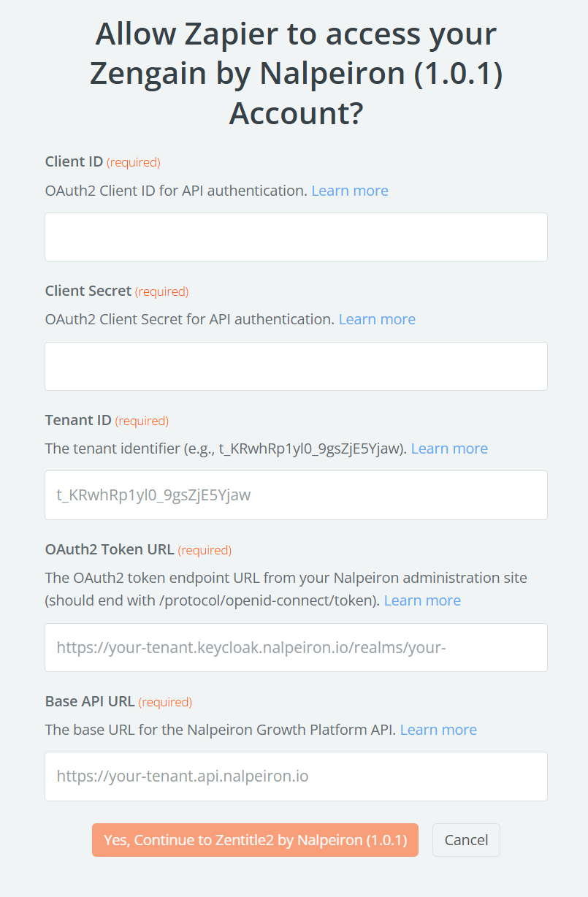This screenshot has width=588, height=897.
Task: Open Learn more for OAuth2 token endpoint
Action: (x=422, y=600)
